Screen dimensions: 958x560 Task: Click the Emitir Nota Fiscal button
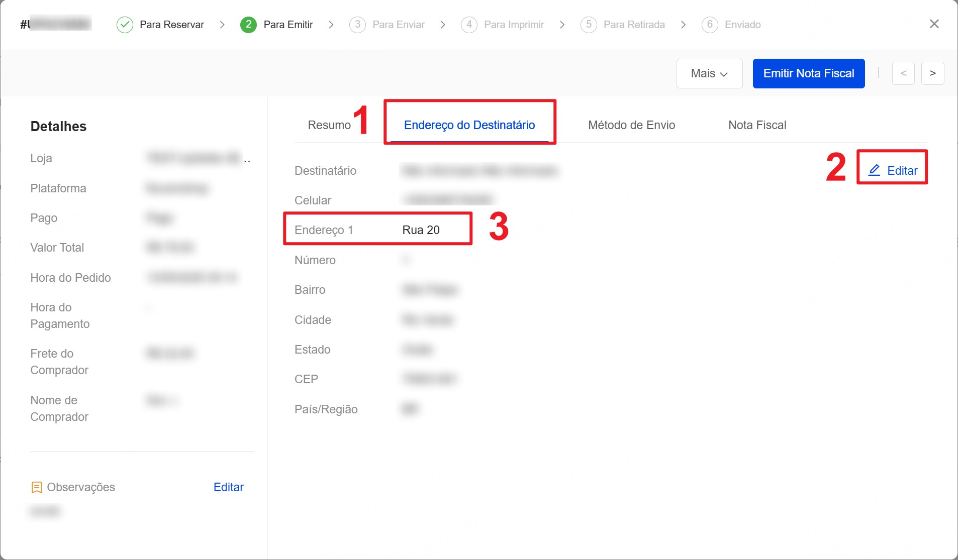click(809, 73)
